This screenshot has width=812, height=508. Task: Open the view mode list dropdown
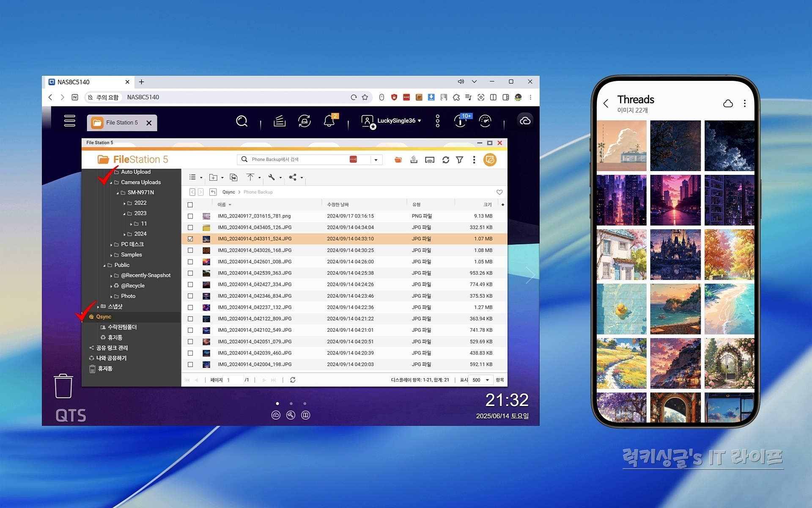195,177
